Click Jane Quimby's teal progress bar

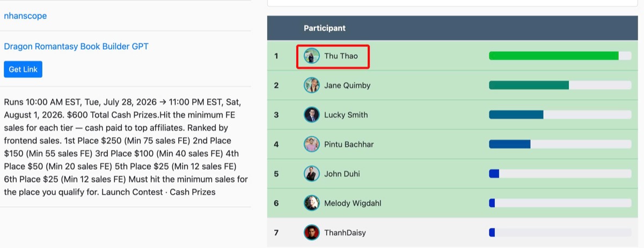(560, 85)
